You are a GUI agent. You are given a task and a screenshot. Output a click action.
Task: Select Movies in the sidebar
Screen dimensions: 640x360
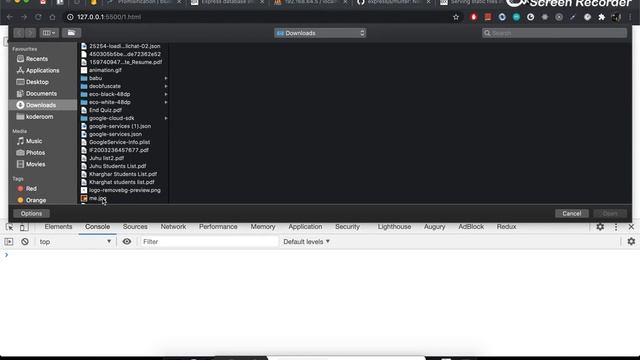tap(42, 164)
